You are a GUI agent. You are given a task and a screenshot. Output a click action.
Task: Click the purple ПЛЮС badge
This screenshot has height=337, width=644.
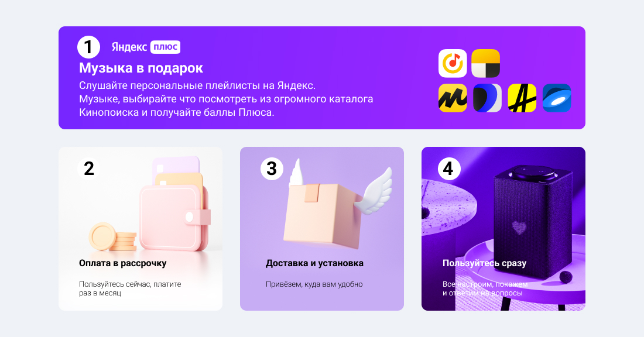[x=166, y=47]
